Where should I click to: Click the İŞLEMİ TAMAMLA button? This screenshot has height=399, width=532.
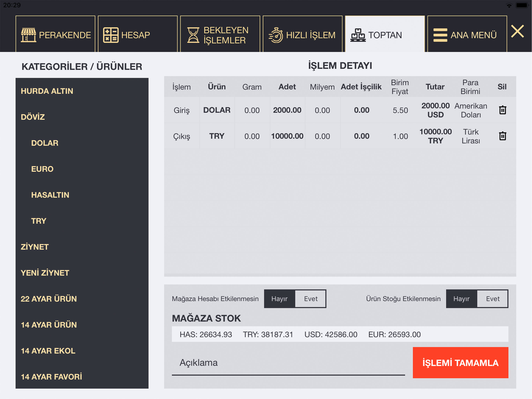[461, 363]
